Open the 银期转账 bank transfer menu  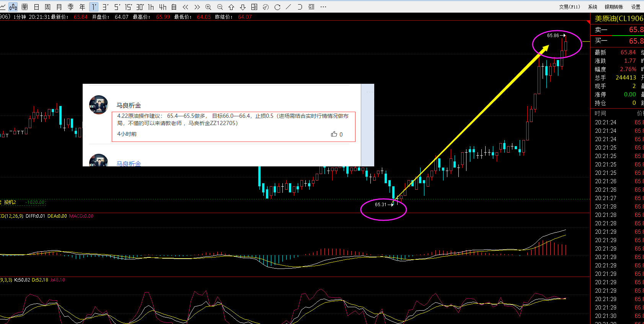point(614,7)
